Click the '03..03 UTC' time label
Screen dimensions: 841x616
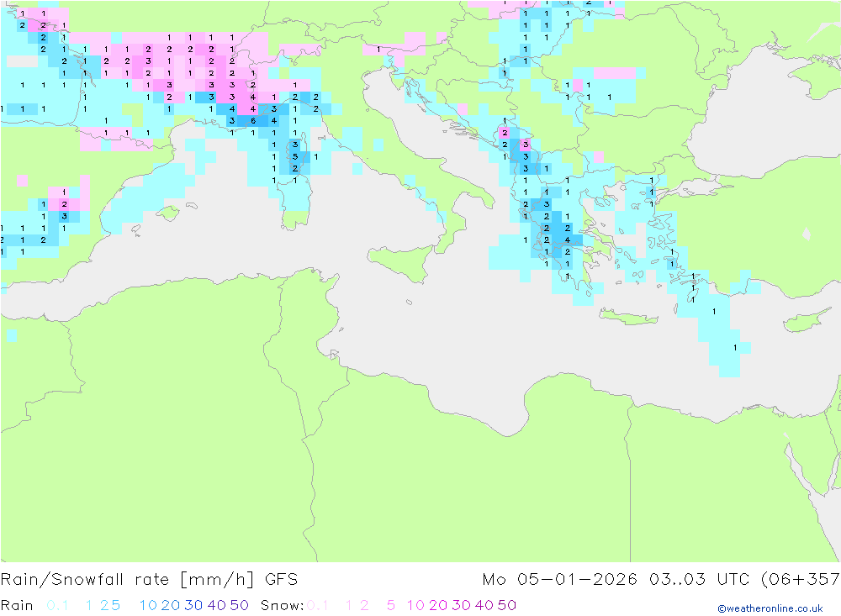[x=699, y=580]
